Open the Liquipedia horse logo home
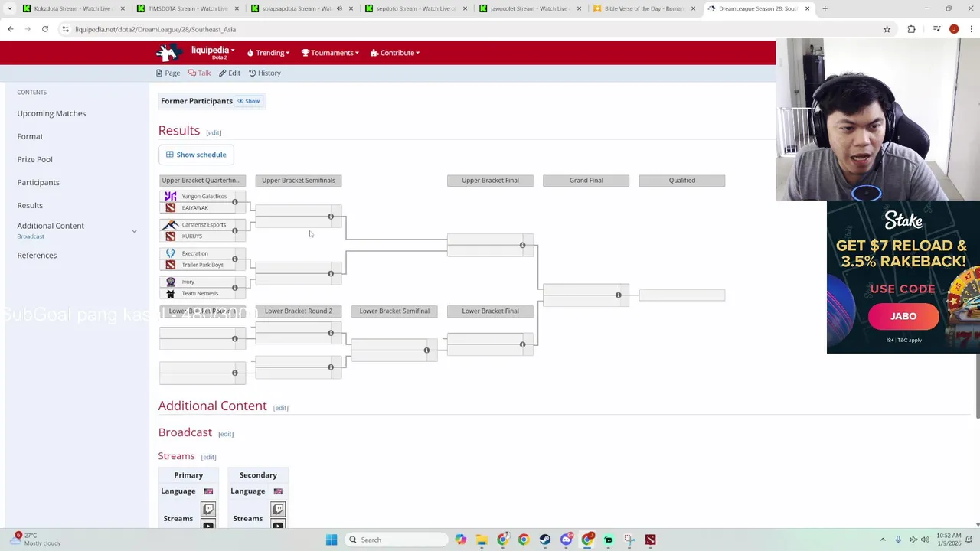This screenshot has width=980, height=551. click(168, 52)
